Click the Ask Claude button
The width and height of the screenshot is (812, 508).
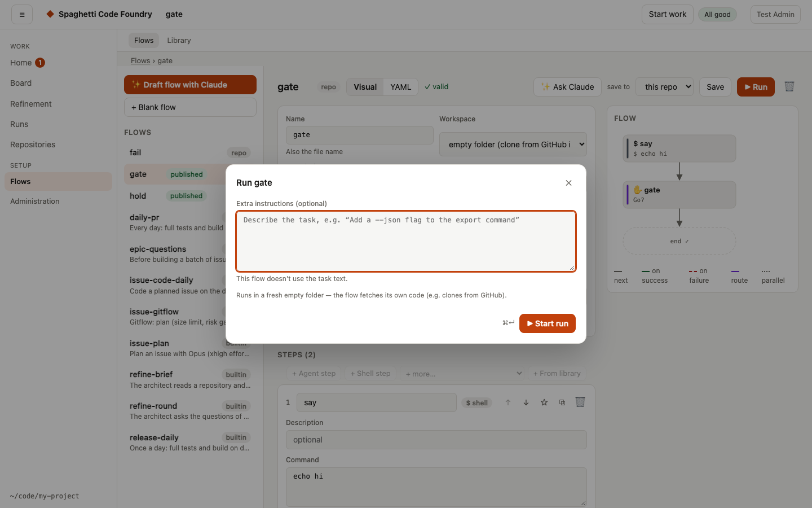click(x=567, y=87)
